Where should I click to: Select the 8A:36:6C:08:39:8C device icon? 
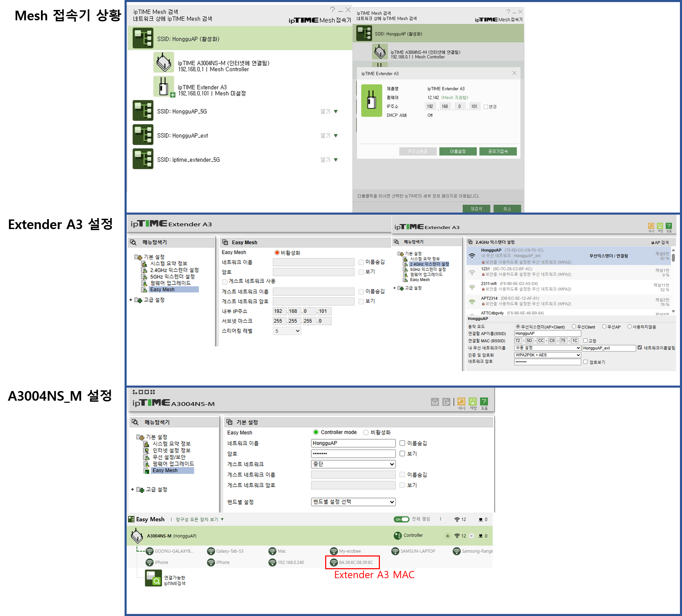[333, 563]
